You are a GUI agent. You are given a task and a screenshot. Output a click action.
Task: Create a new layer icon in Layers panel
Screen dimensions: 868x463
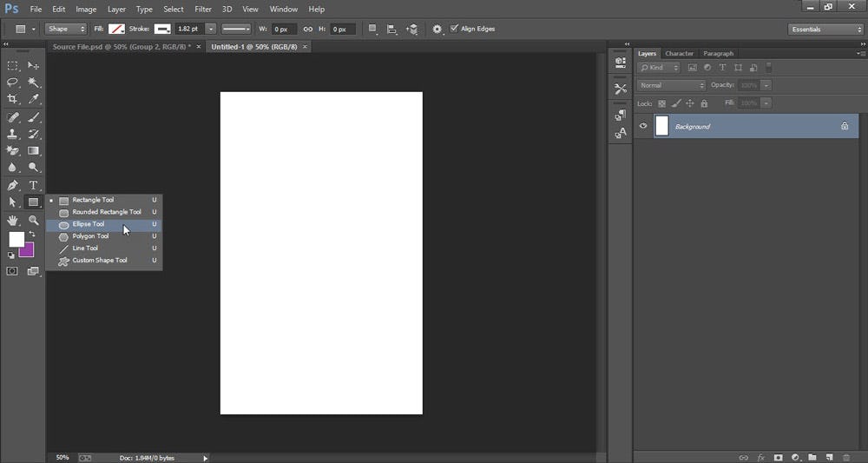point(829,457)
